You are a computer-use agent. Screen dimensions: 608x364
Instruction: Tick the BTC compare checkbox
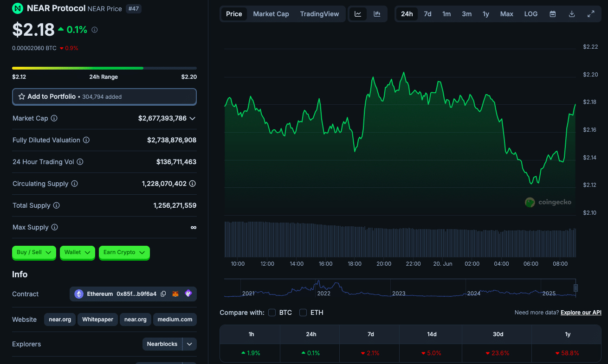[272, 313]
